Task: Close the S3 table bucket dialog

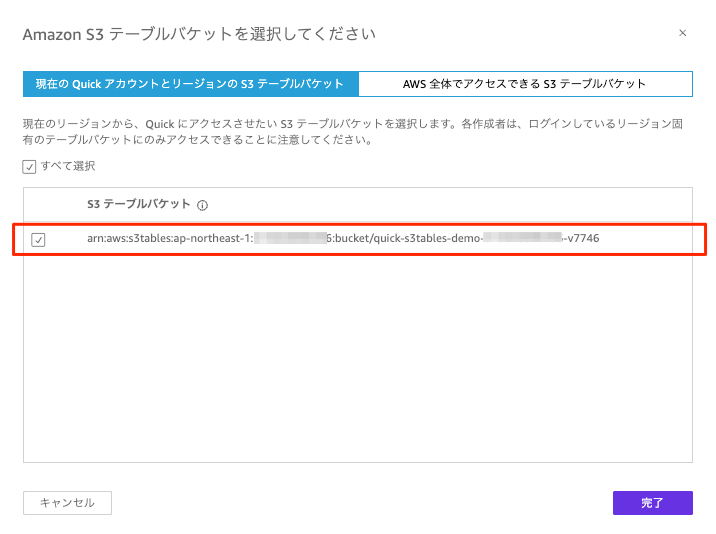Action: pos(682,33)
